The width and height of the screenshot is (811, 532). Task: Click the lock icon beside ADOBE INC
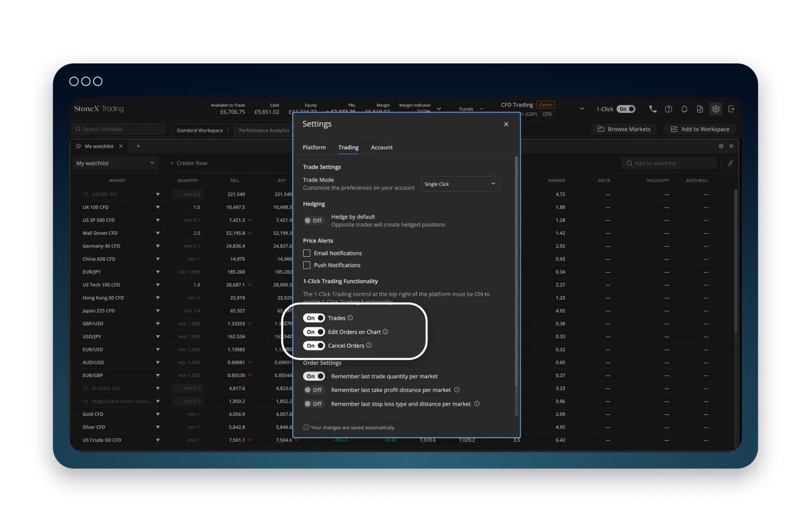pyautogui.click(x=86, y=194)
